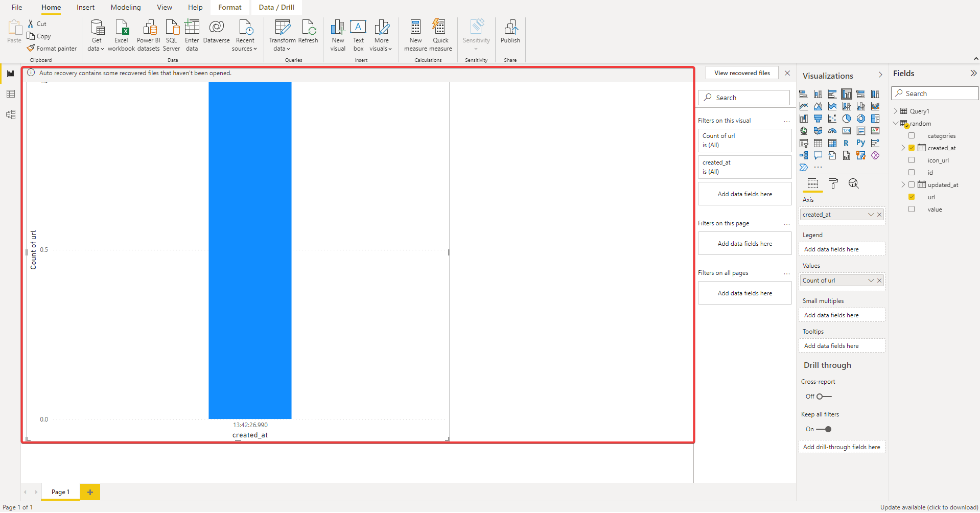
Task: Open Excel workbook data source
Action: 122,35
